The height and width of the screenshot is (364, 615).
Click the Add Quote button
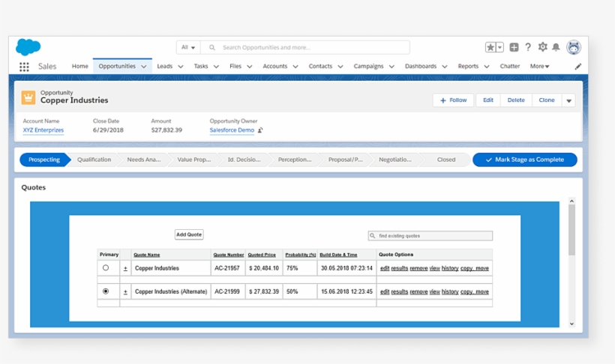(x=189, y=234)
